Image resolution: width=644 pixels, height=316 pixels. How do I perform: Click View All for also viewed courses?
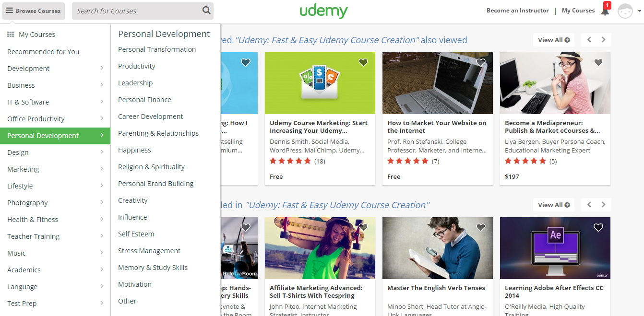click(x=554, y=40)
